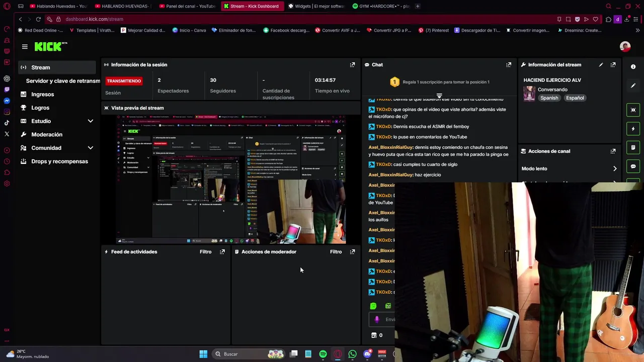The image size is (644, 362).
Task: Switch to Panel del canal YouTube tab
Action: tap(187, 6)
